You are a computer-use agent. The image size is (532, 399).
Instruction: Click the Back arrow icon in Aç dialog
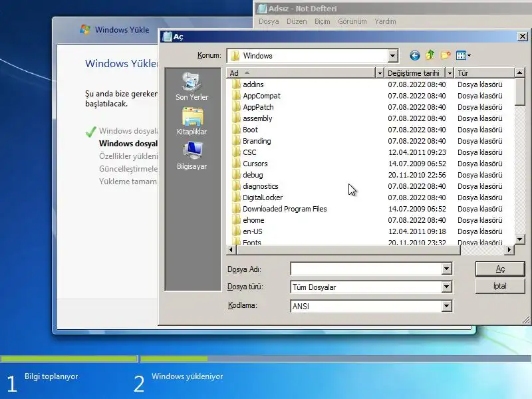click(x=414, y=55)
